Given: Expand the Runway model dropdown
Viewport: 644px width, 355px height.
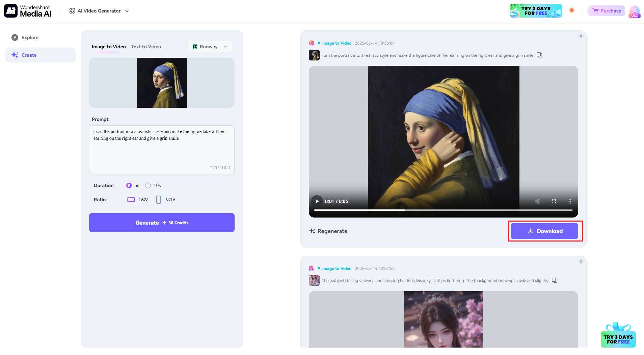Looking at the screenshot, I should 210,47.
